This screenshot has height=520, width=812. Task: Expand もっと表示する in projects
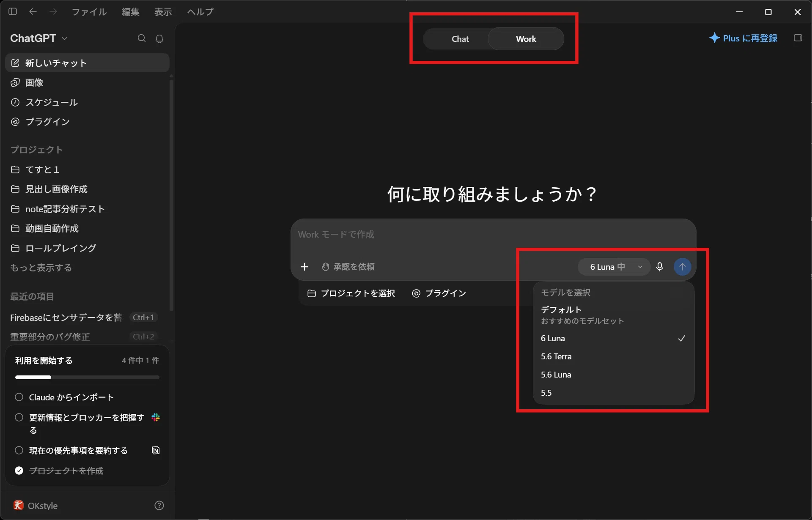pyautogui.click(x=41, y=268)
